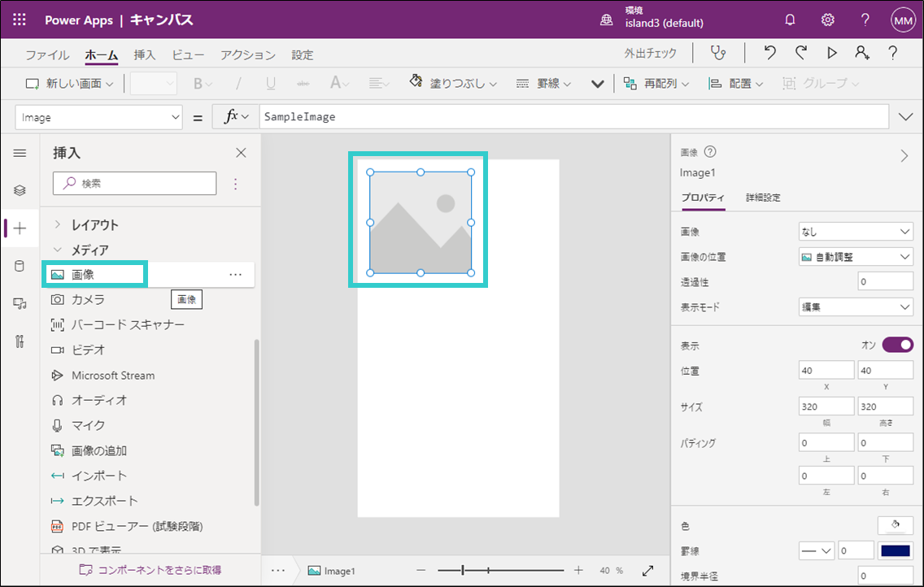Click the Insert panel 検索 field

click(134, 183)
